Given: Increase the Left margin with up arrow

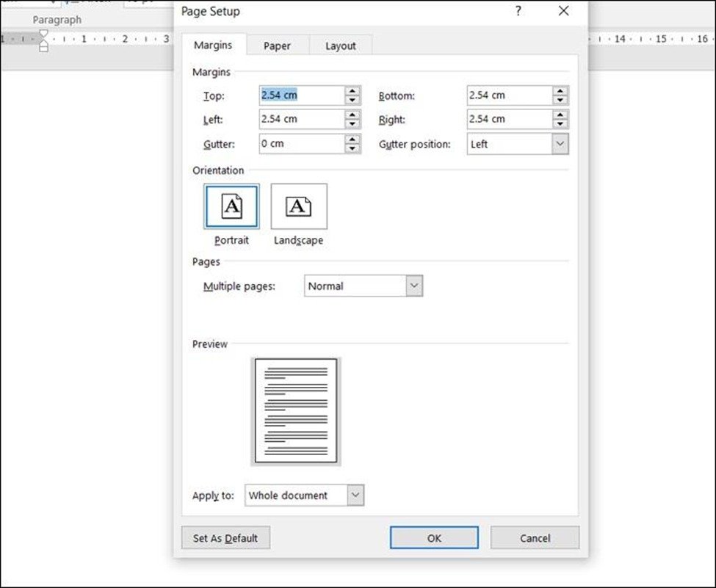Looking at the screenshot, I should pyautogui.click(x=352, y=115).
